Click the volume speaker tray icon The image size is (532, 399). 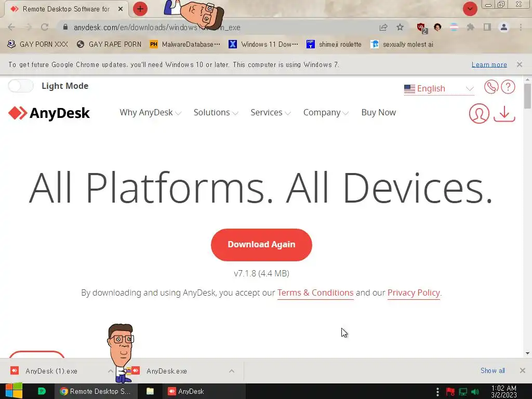tap(475, 392)
